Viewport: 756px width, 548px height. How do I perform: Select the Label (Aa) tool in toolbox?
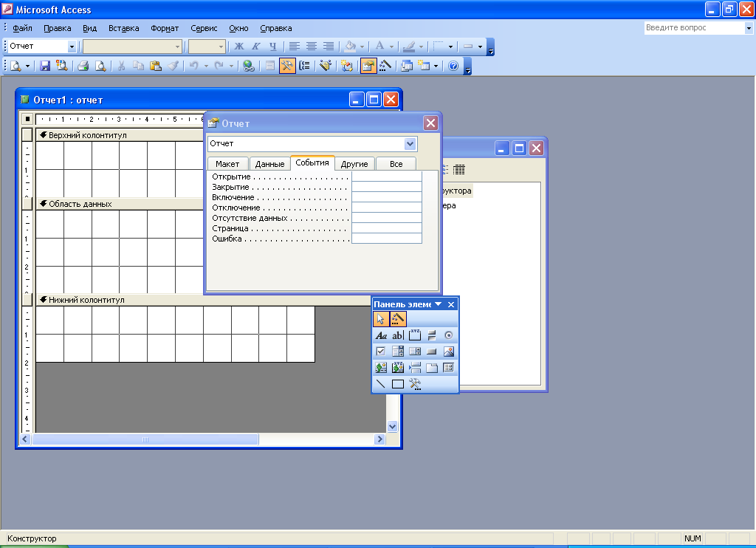[x=381, y=335]
